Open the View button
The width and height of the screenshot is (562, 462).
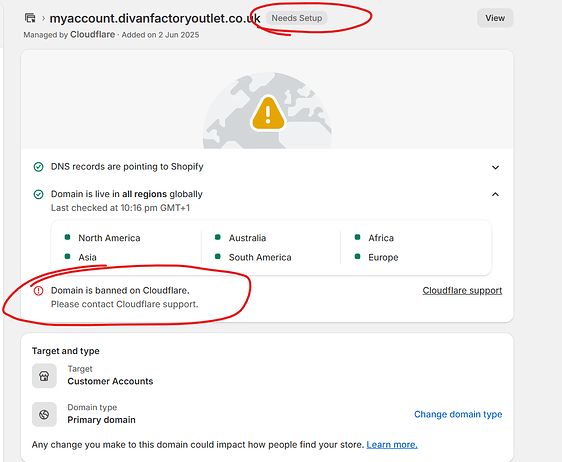[495, 18]
